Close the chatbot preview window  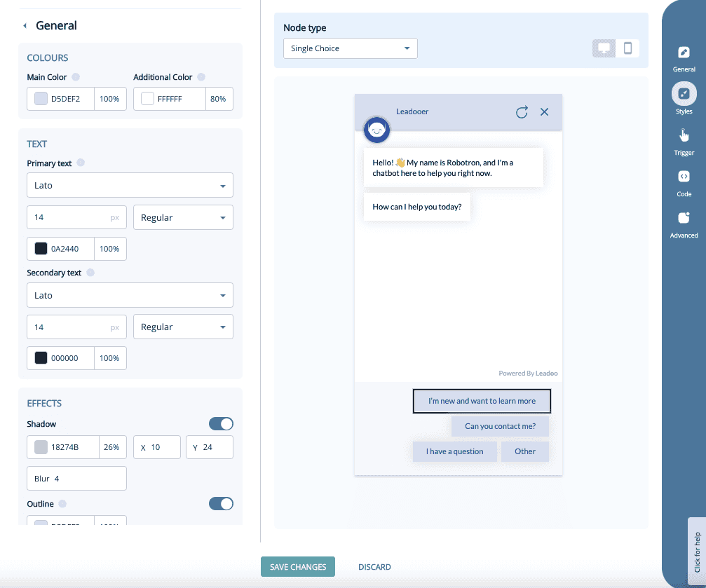545,111
